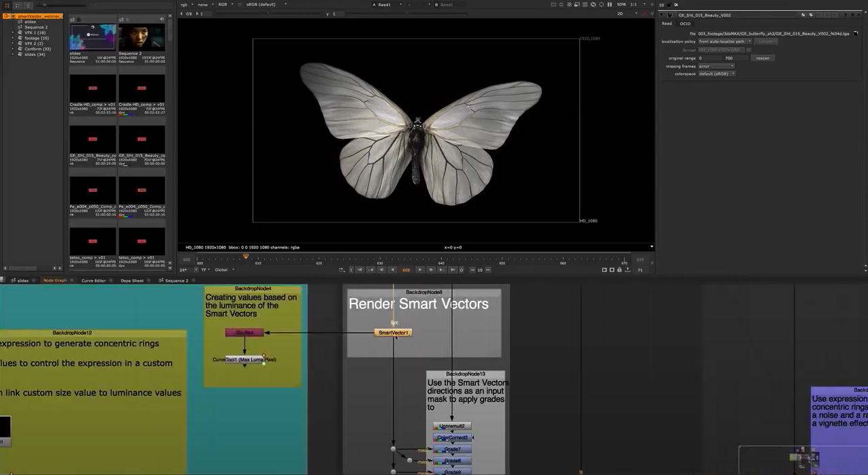Toggle the viewer lock icon near the frame counter
Screen dimensions: 868x475
coord(620,269)
